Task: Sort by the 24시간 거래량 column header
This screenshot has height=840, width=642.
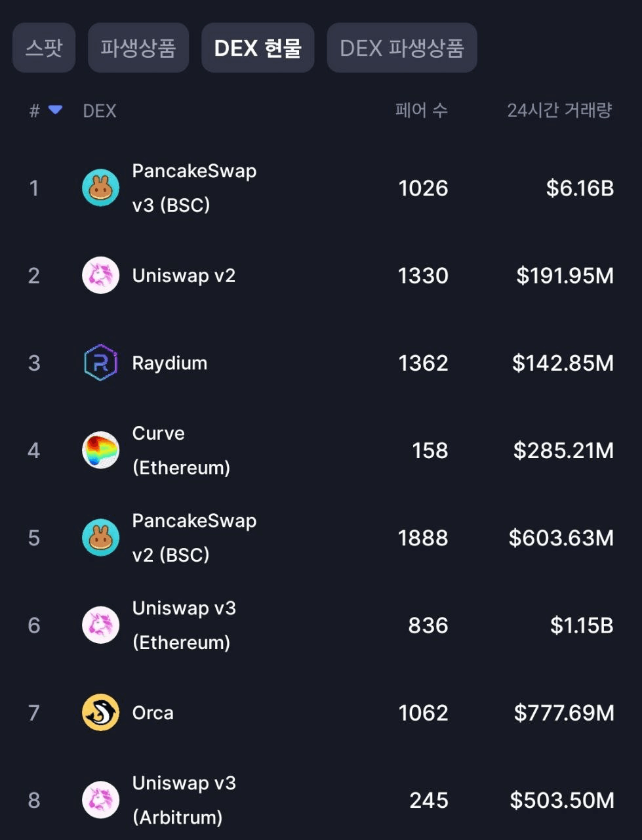Action: point(559,110)
